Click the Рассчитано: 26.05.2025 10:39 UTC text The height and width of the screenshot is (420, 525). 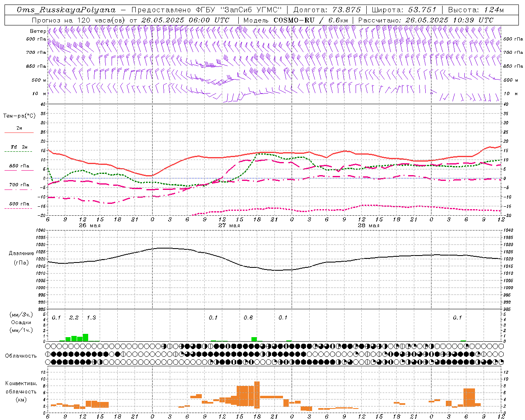(426, 20)
